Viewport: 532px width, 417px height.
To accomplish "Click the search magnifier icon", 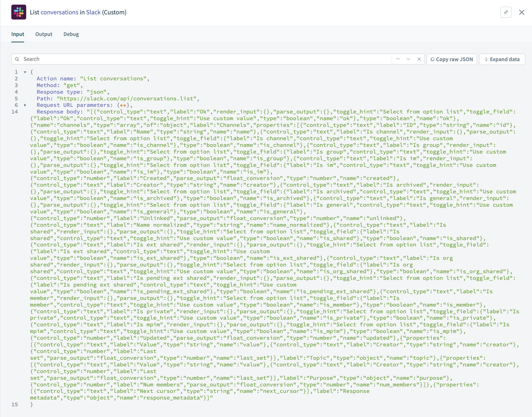I will click(17, 59).
